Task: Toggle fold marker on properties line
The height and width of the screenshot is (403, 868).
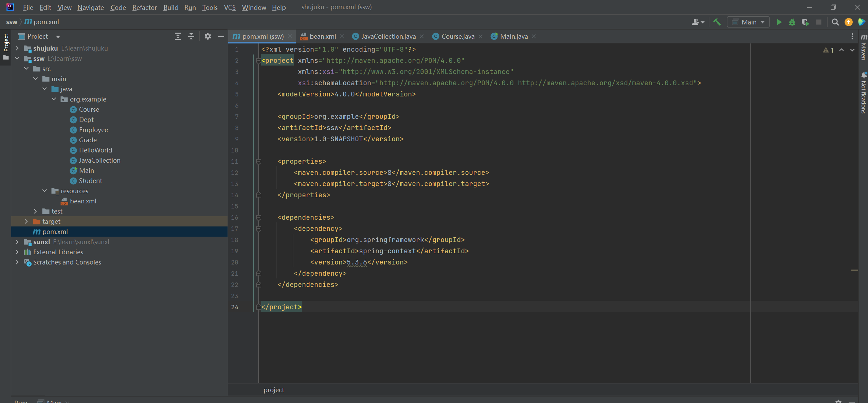Action: tap(258, 162)
